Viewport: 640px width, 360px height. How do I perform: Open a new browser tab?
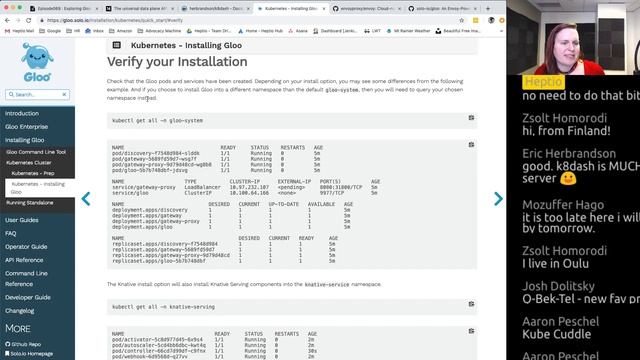[488, 8]
